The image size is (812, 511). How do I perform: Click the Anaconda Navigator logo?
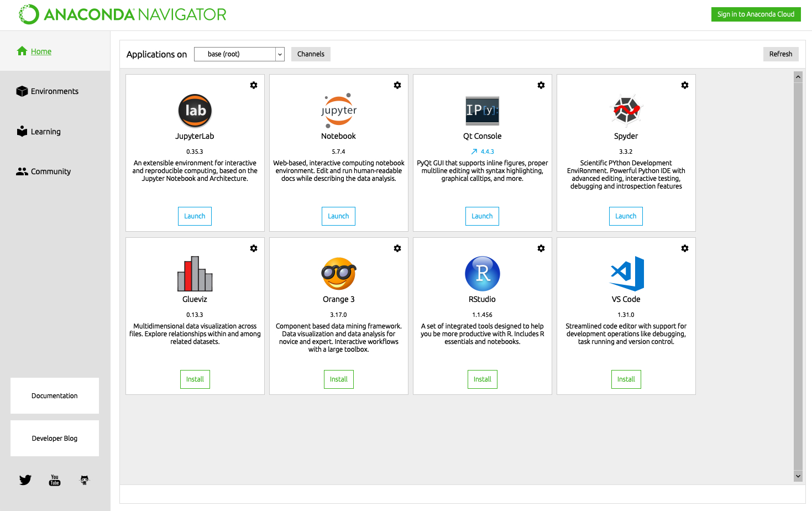coord(123,14)
